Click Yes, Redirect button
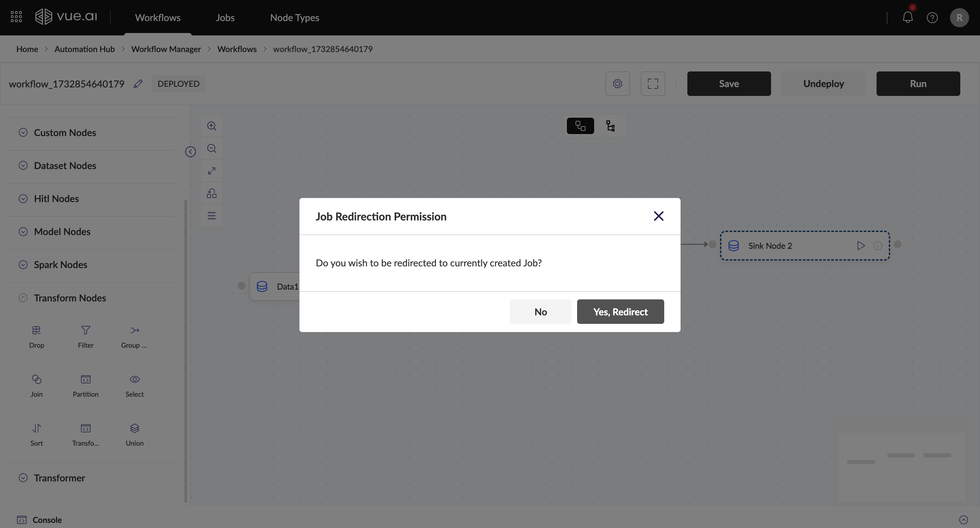This screenshot has height=528, width=980. pos(620,312)
